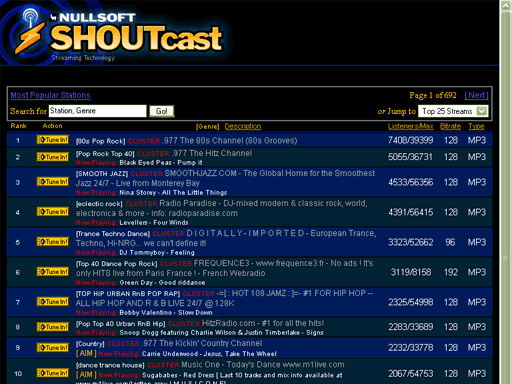Click the Rank column header
512x384 pixels.
(18, 126)
